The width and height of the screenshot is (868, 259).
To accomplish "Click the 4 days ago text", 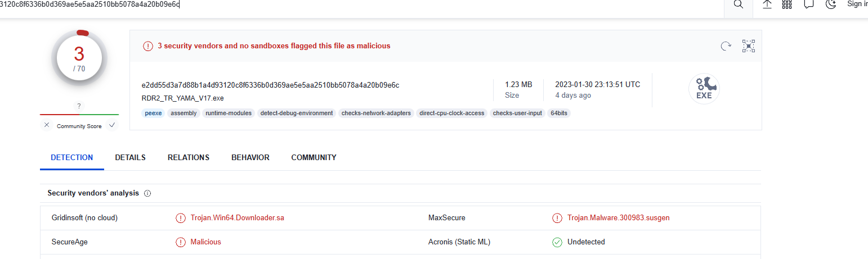I will (573, 96).
